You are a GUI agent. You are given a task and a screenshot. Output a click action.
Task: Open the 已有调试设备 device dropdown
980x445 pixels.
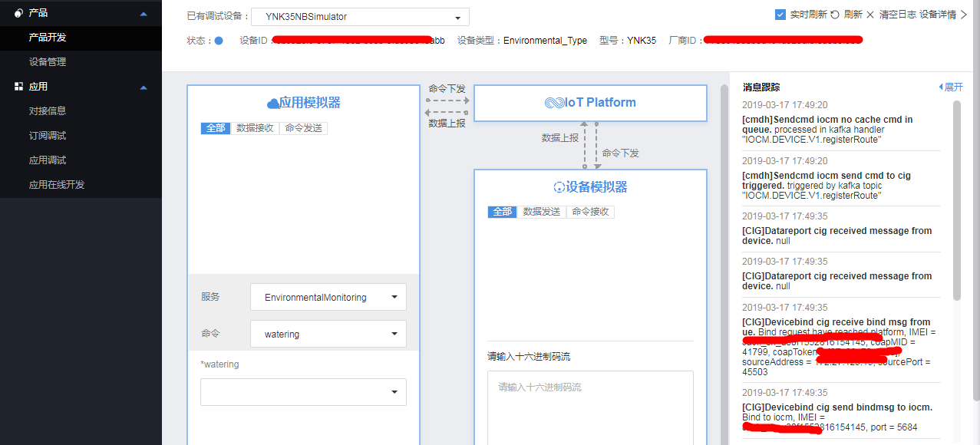tap(360, 17)
